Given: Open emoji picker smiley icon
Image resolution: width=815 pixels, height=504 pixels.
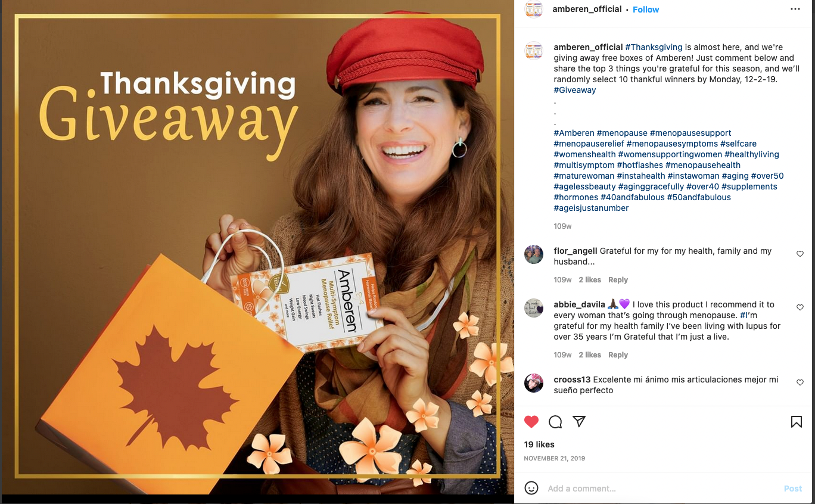Looking at the screenshot, I should pyautogui.click(x=531, y=488).
